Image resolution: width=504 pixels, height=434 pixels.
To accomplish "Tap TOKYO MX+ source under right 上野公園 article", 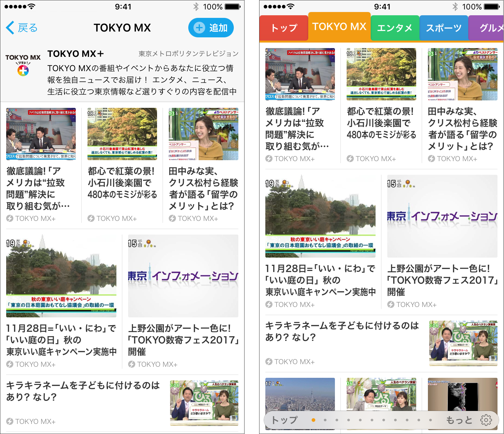I will pos(412,304).
